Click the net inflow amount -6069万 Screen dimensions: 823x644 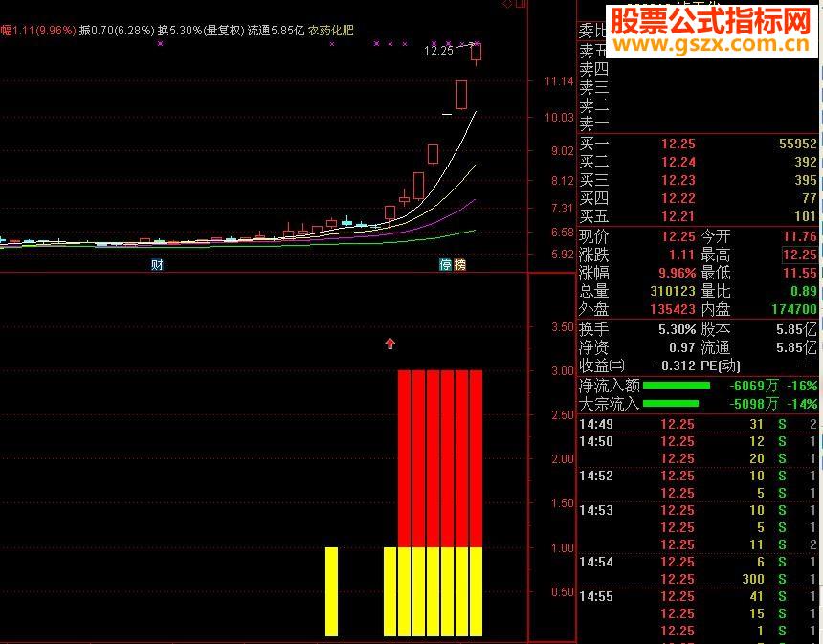(754, 386)
